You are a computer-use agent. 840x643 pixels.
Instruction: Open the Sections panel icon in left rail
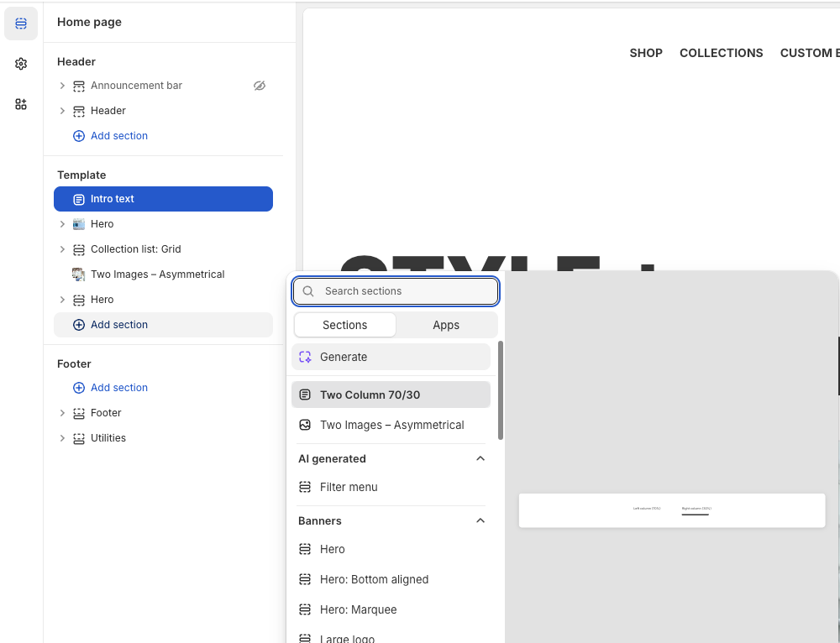(21, 24)
